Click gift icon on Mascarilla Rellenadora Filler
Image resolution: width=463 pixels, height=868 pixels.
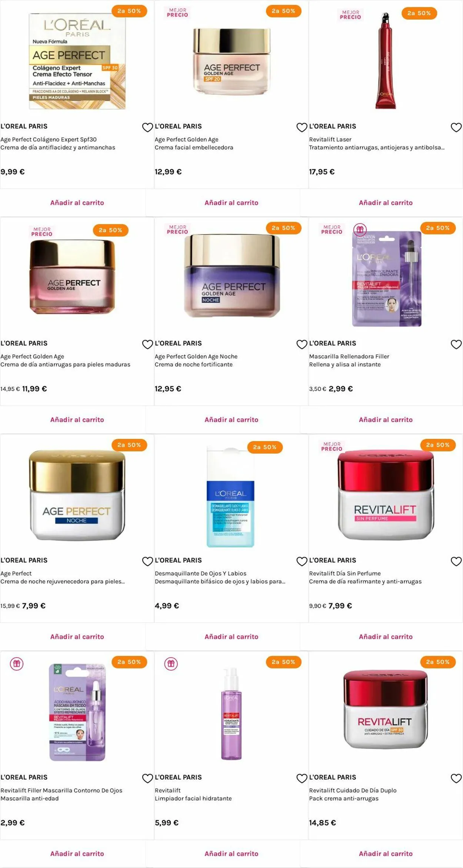coord(360,230)
